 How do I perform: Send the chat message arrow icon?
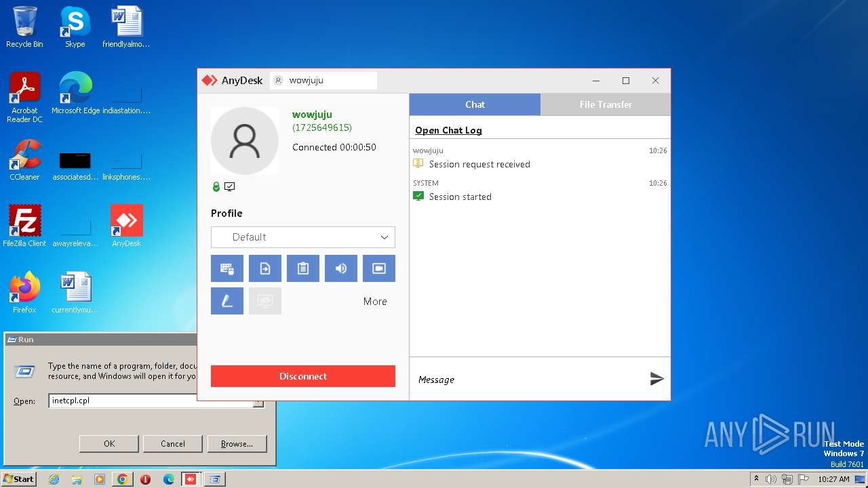coord(656,379)
